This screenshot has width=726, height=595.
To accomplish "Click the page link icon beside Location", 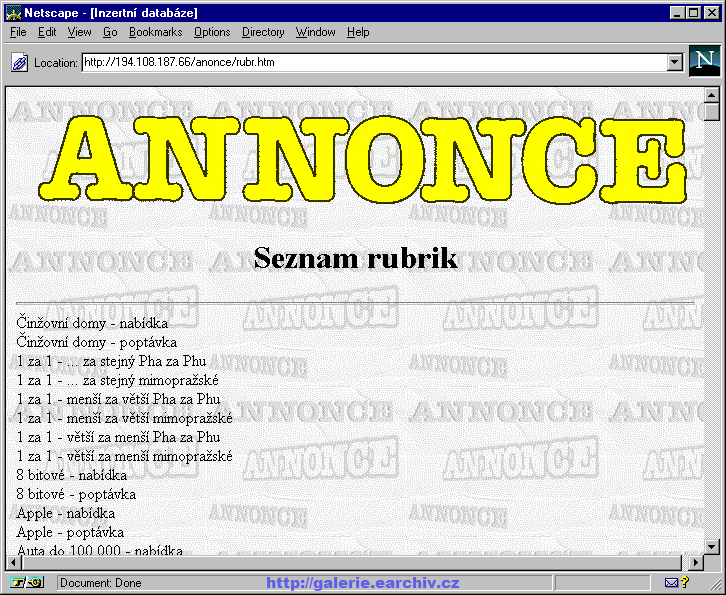I will [x=19, y=62].
